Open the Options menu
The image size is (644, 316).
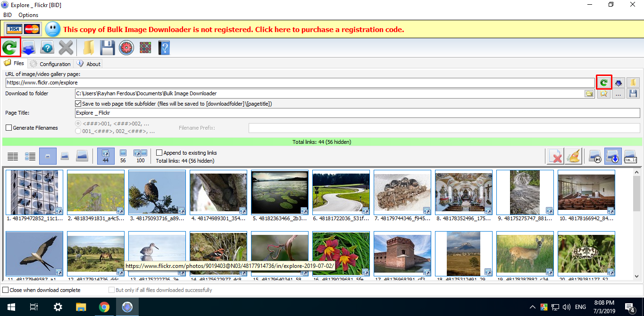click(28, 15)
